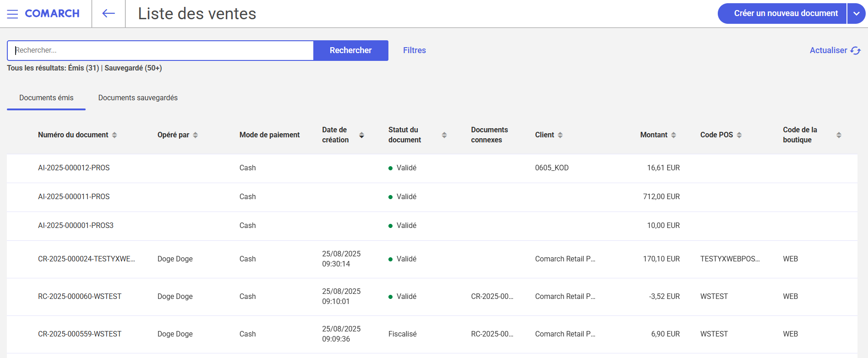This screenshot has height=358, width=868.
Task: Select the Documents émis tab
Action: point(46,98)
